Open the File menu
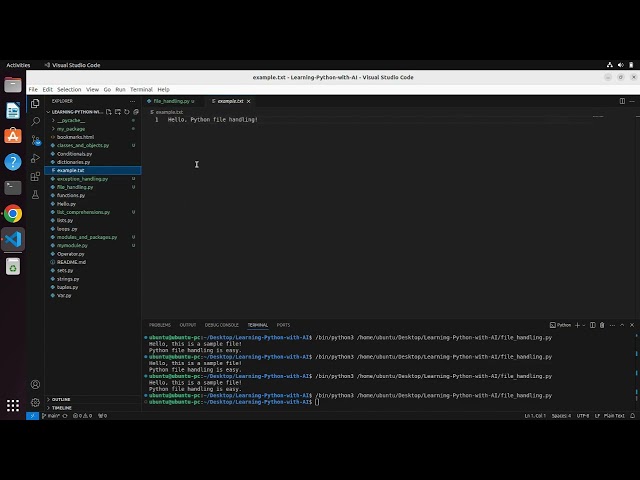 (x=33, y=89)
